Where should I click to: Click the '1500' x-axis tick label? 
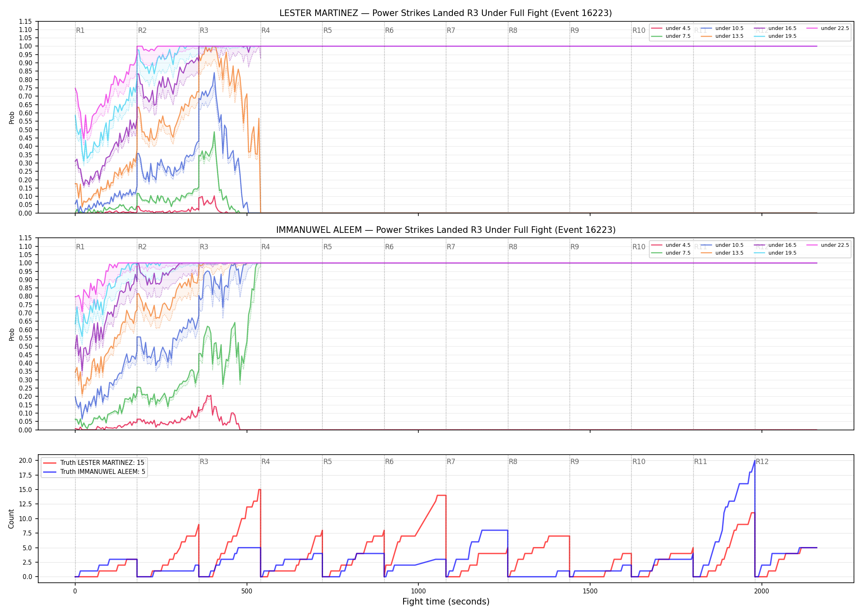pos(590,591)
